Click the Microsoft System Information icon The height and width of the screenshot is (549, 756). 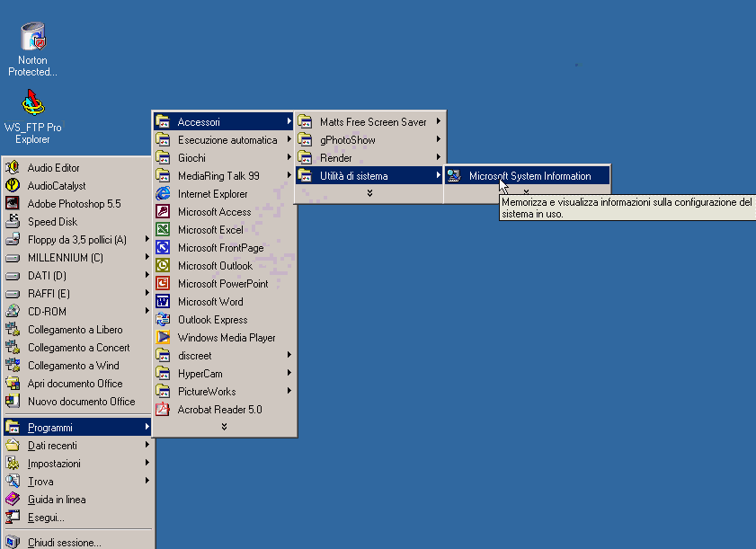click(454, 176)
